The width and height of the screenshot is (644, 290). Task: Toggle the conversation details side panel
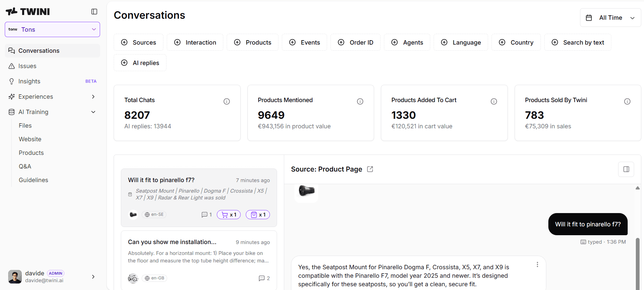click(626, 169)
